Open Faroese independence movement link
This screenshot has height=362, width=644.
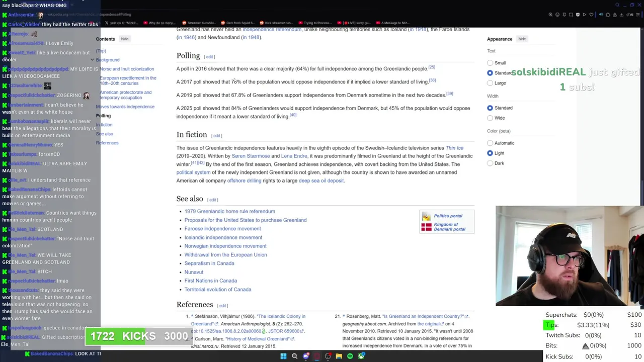tap(222, 229)
